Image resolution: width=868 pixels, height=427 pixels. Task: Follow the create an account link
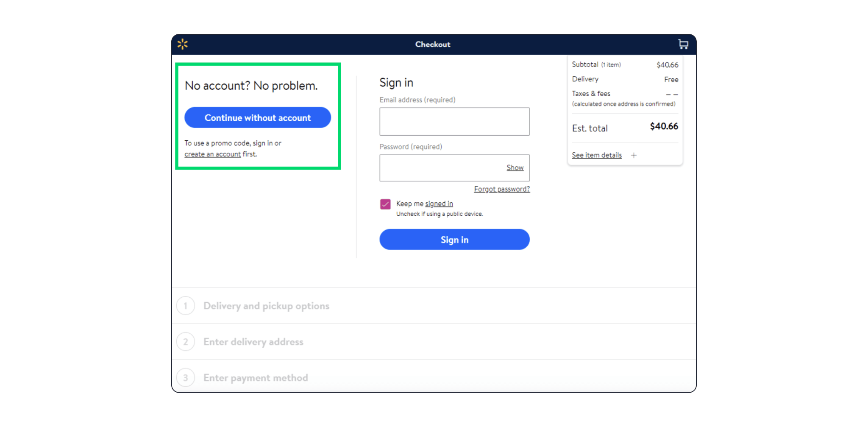point(212,154)
